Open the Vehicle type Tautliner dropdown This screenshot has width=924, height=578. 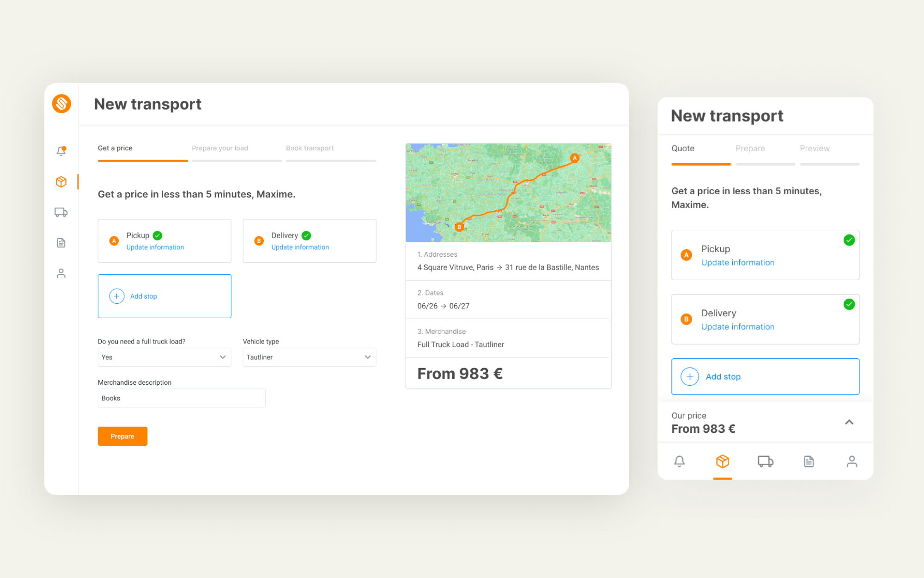tap(310, 357)
